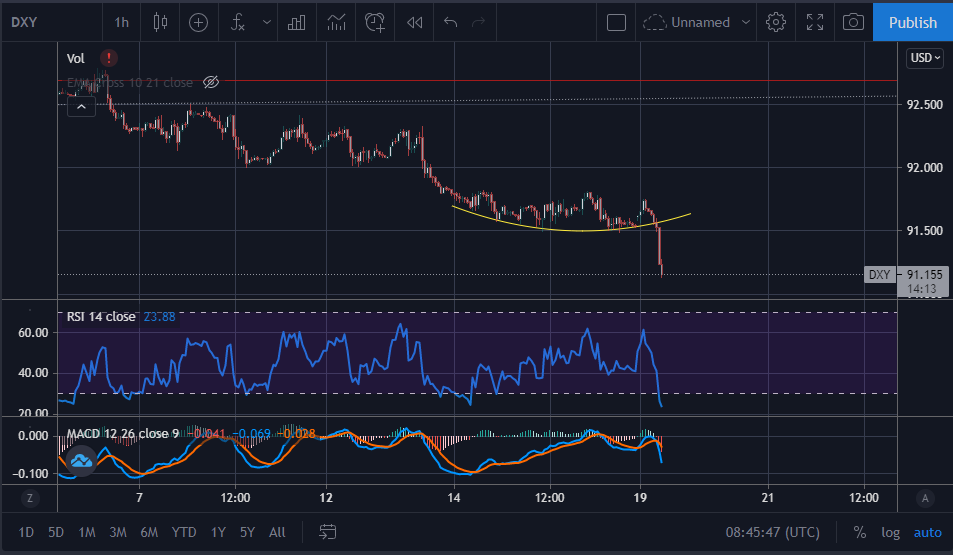Take a chart snapshot with camera
Image resolution: width=953 pixels, height=555 pixels.
coord(853,22)
